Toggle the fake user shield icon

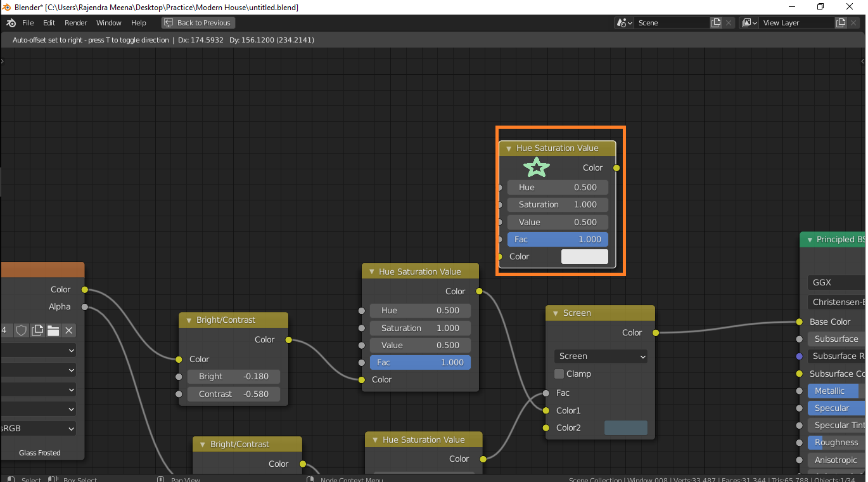pyautogui.click(x=22, y=330)
